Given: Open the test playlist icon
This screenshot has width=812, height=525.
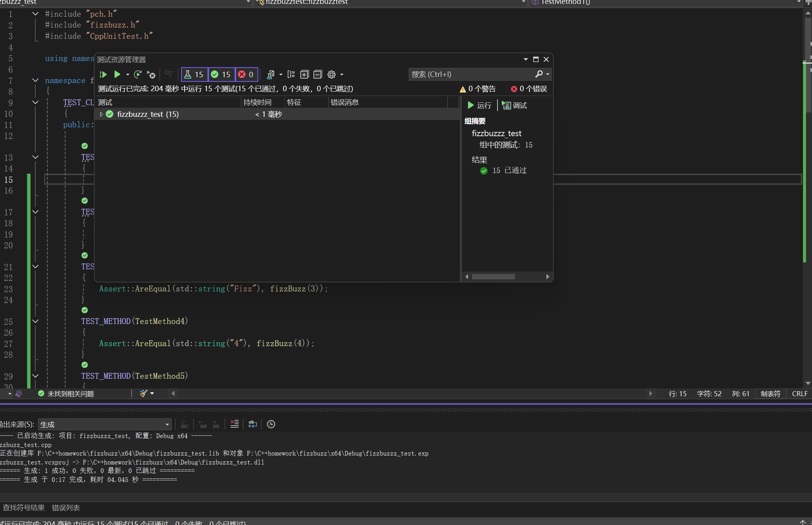Looking at the screenshot, I should tap(271, 74).
